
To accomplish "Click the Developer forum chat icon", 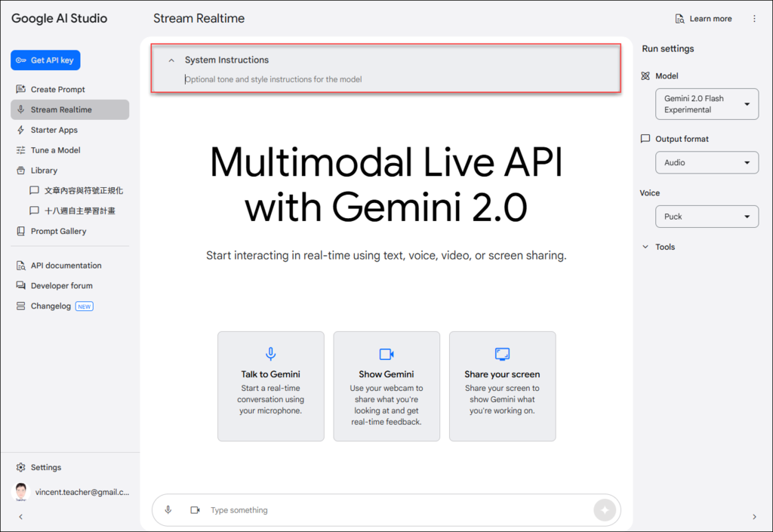I will point(20,286).
